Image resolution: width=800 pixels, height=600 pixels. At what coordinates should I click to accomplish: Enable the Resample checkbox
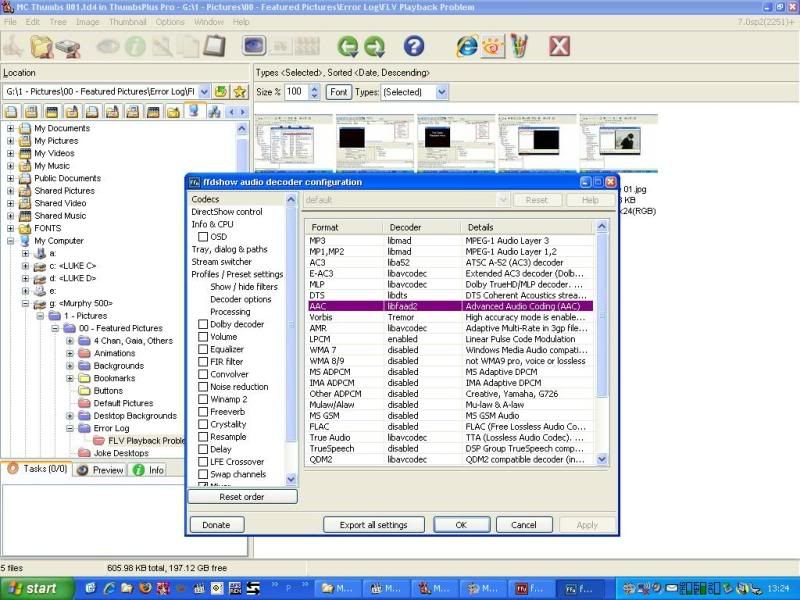(x=203, y=437)
